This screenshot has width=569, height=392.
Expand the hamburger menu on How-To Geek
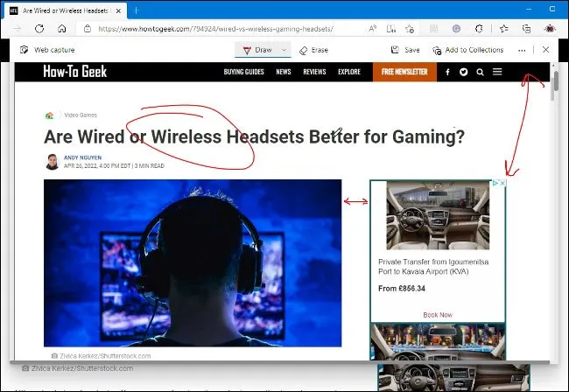click(x=497, y=72)
